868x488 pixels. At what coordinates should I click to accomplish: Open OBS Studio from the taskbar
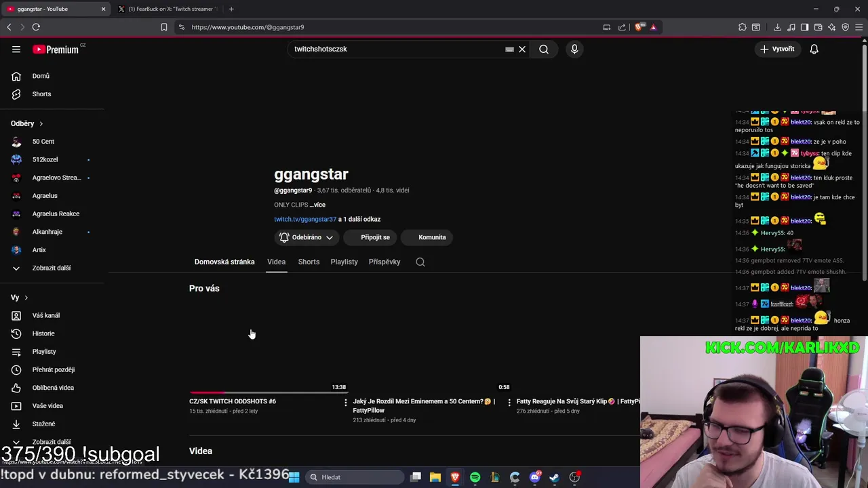574,477
